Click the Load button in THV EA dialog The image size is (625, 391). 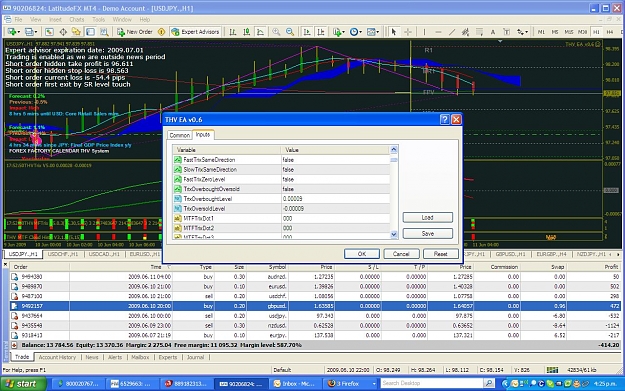click(428, 217)
